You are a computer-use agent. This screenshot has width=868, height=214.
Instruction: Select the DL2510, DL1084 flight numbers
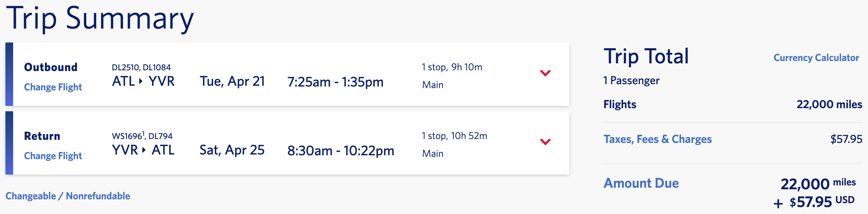point(141,67)
